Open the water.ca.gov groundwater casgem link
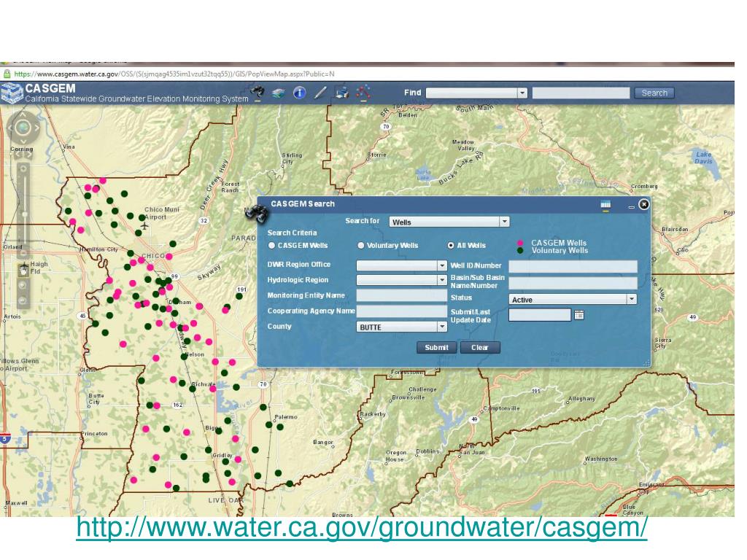Screen dimensions: 747x560 pyautogui.click(x=362, y=528)
